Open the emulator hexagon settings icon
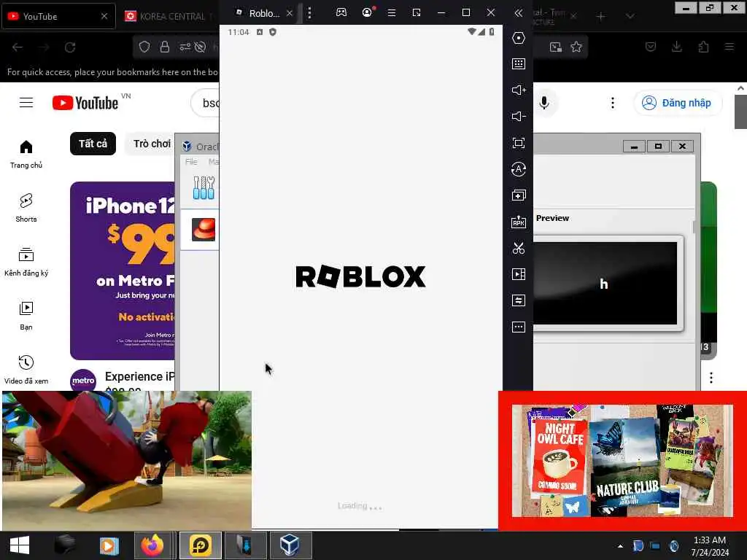This screenshot has width=747, height=560. 519,38
